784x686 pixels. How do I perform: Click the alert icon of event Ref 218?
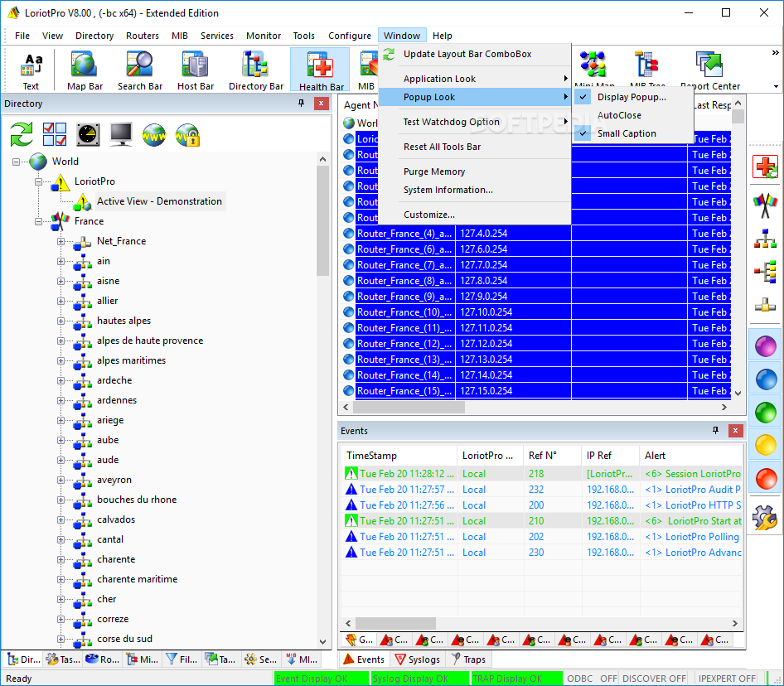coord(351,474)
